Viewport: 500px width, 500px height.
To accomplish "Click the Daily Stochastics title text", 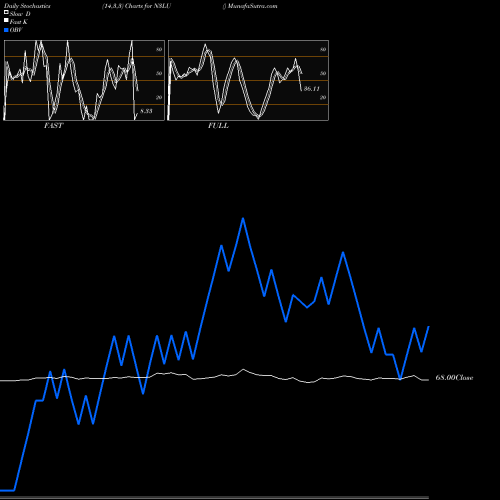I will click(x=27, y=6).
